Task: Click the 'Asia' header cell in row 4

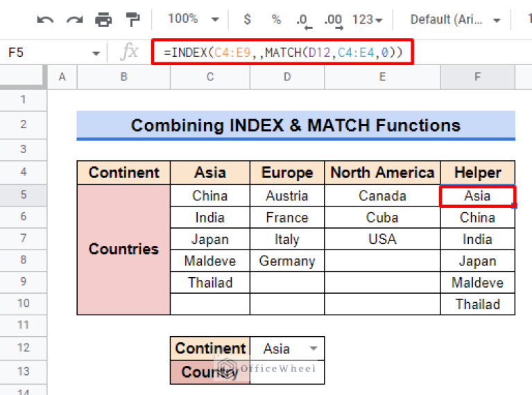Action: (210, 173)
